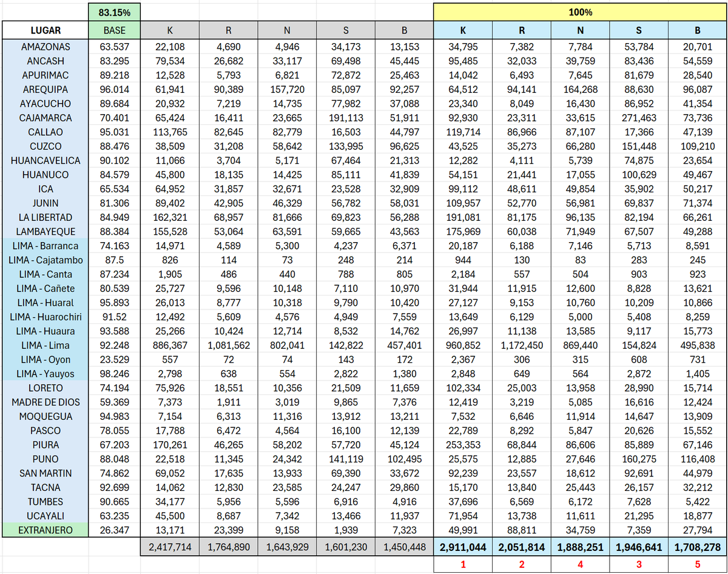
Task: Click red rank 4 below 1,888,251
Action: tap(581, 565)
